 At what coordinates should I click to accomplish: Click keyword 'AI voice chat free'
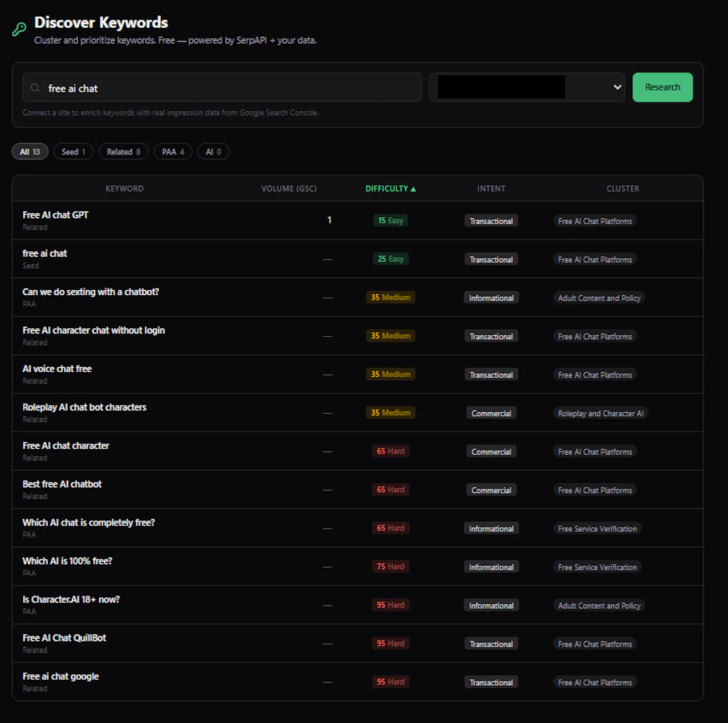(57, 369)
